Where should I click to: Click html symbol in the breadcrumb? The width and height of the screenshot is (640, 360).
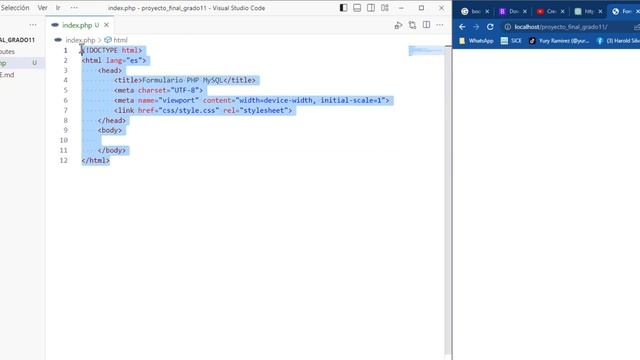pyautogui.click(x=120, y=40)
